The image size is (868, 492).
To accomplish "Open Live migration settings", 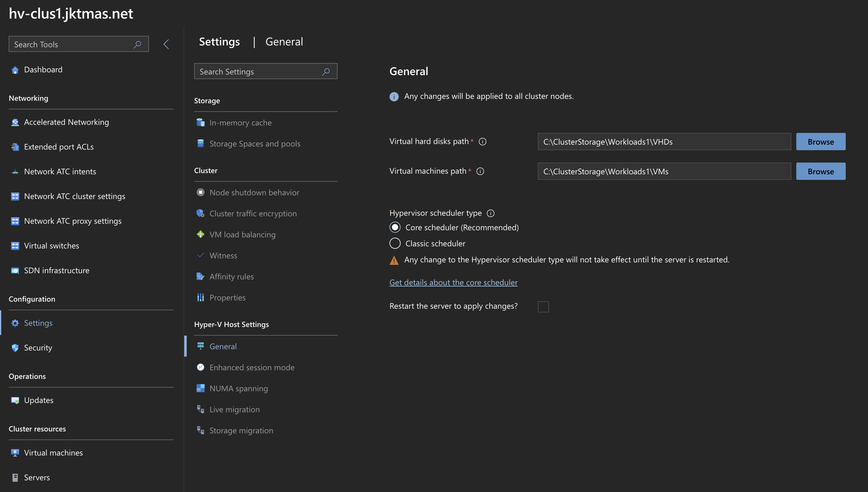I will coord(235,409).
